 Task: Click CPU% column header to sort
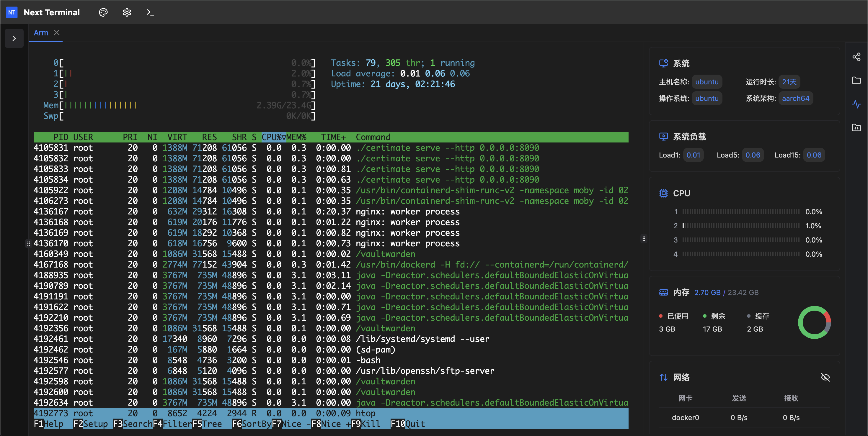click(273, 137)
